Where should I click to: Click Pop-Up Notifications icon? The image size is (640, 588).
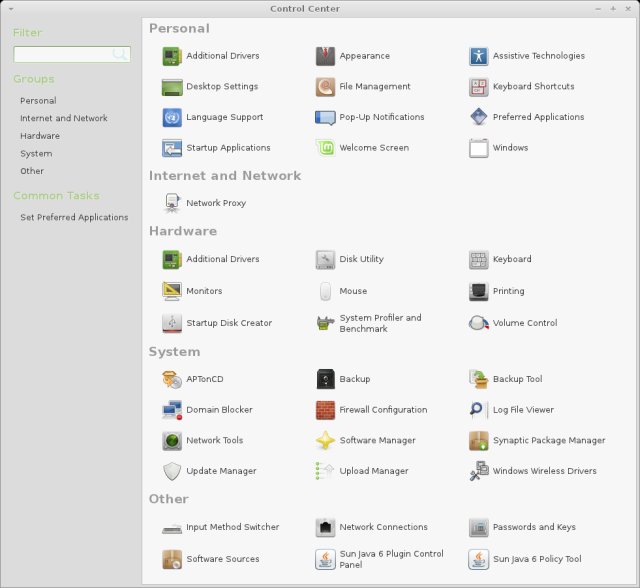325,117
